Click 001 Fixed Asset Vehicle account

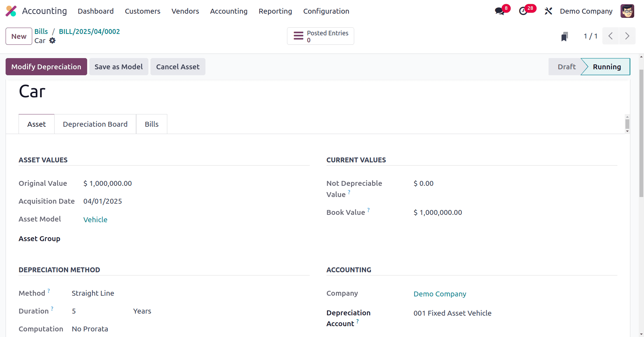point(452,313)
